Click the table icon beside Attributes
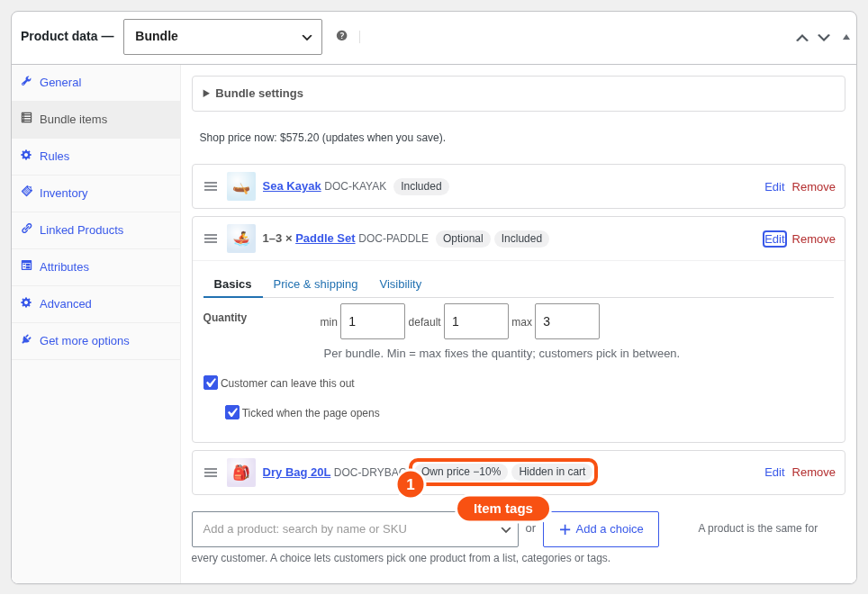This screenshot has height=595, width=868. click(x=26, y=266)
